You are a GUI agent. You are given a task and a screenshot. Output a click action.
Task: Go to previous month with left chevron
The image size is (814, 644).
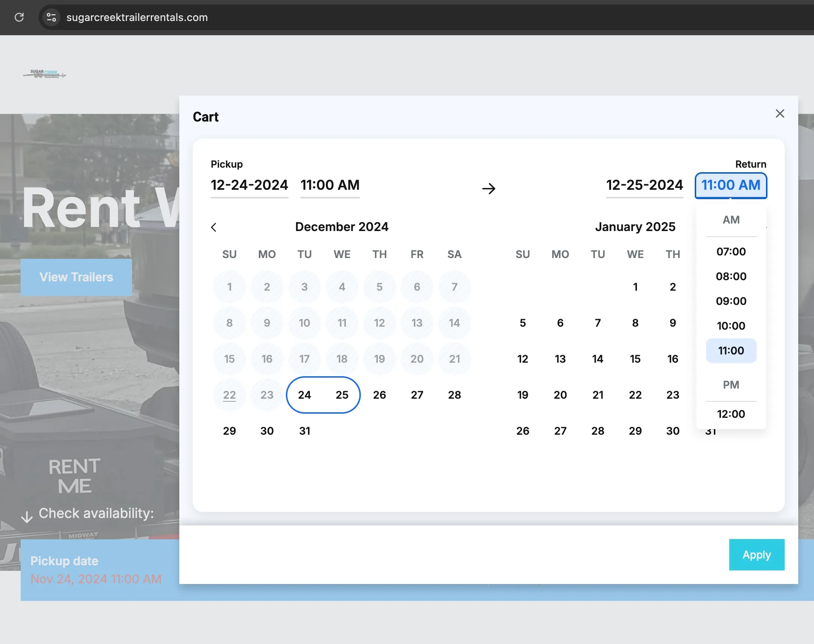click(x=214, y=227)
